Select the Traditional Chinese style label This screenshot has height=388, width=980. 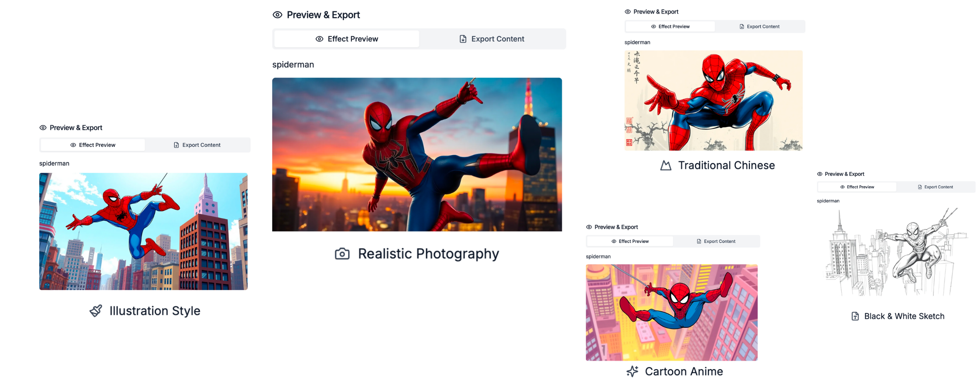[727, 165]
